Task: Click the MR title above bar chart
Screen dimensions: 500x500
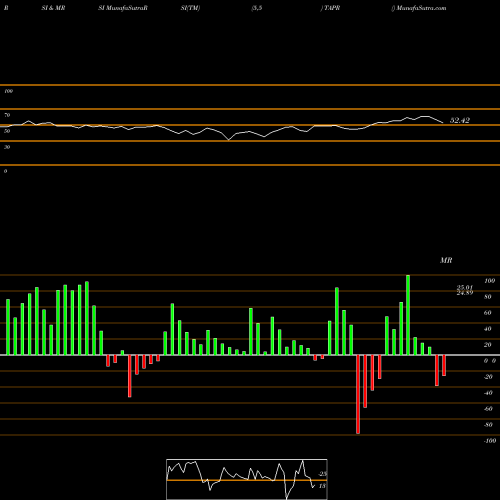Action: (x=446, y=260)
